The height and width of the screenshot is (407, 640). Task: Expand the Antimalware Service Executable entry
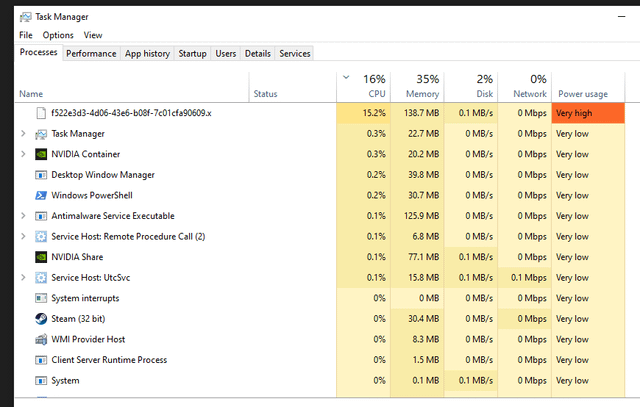click(x=23, y=216)
